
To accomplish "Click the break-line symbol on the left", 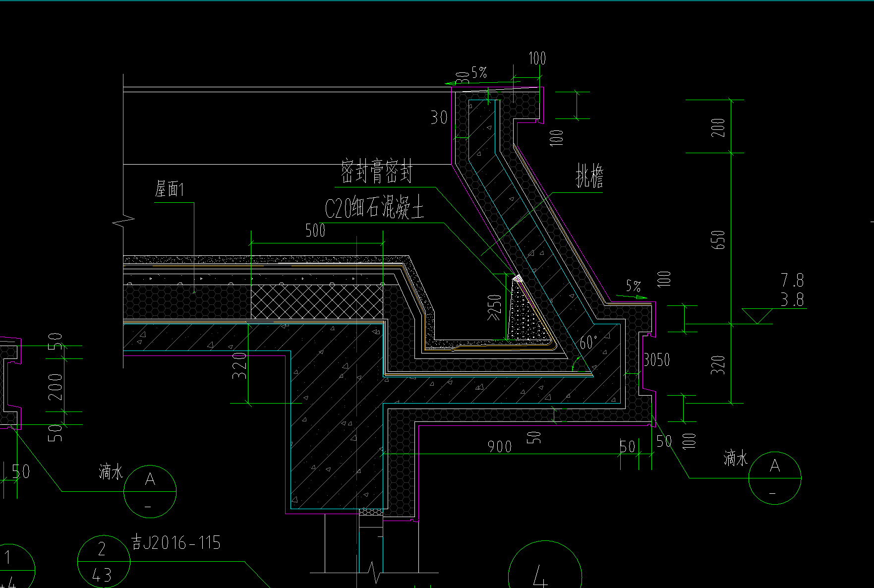I will 123,221.
